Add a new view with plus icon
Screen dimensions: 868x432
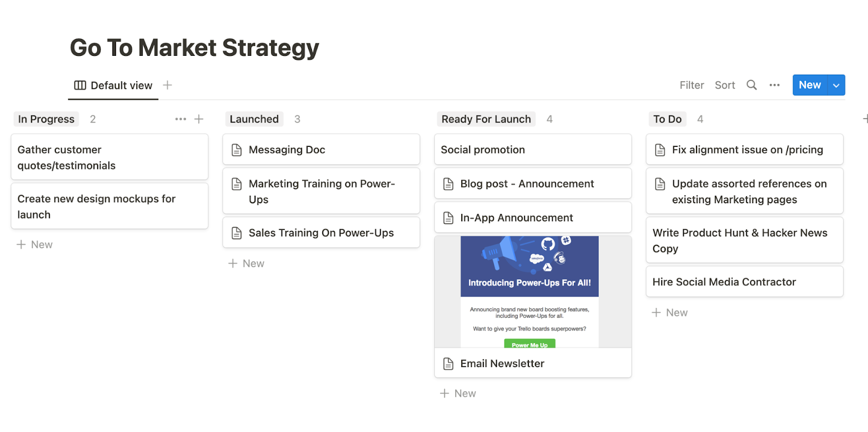tap(168, 85)
